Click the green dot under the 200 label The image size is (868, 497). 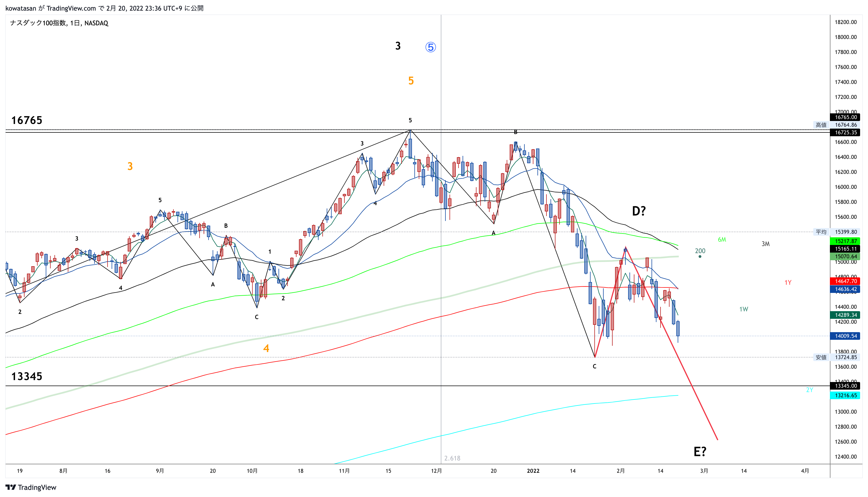700,256
